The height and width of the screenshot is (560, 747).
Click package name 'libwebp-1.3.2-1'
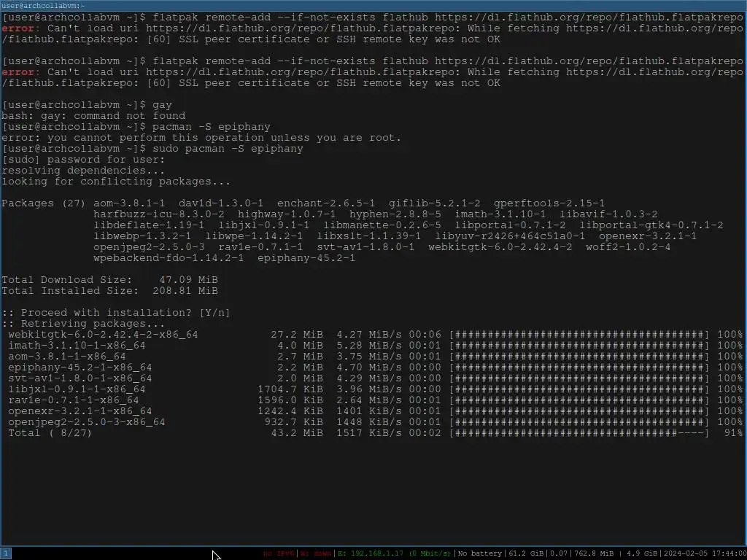click(142, 236)
